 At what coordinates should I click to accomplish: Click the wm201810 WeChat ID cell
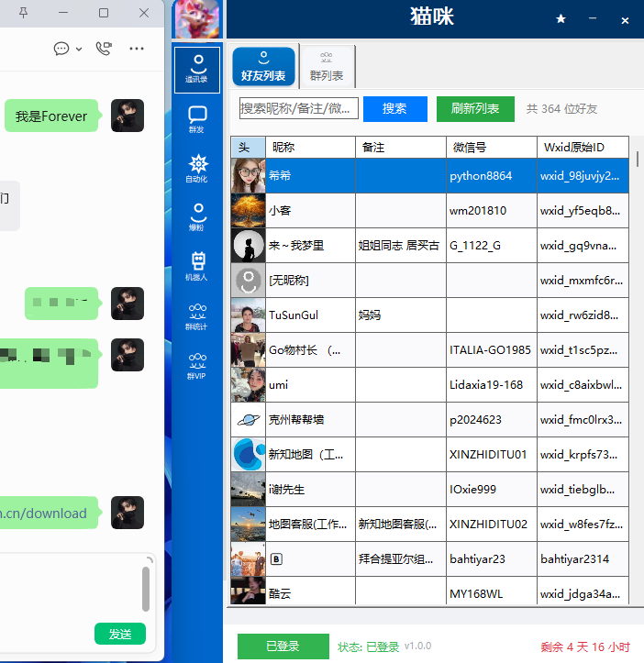click(x=491, y=211)
